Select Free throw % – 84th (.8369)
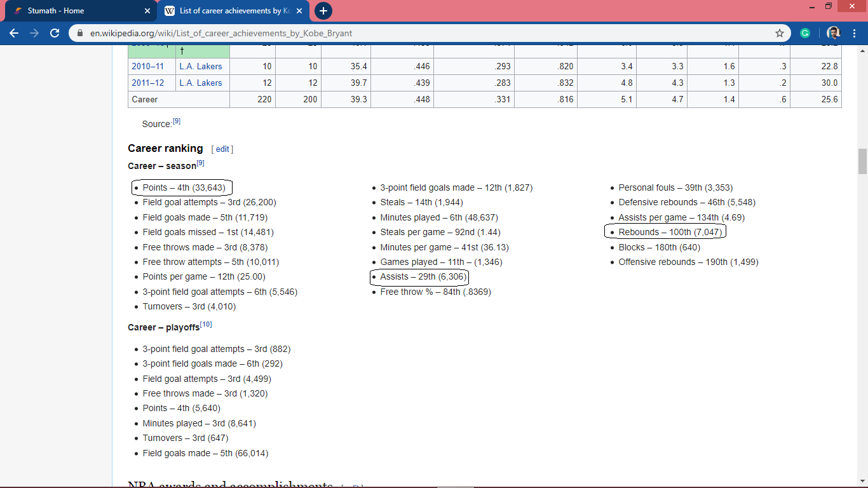Viewport: 868px width, 488px height. [435, 292]
